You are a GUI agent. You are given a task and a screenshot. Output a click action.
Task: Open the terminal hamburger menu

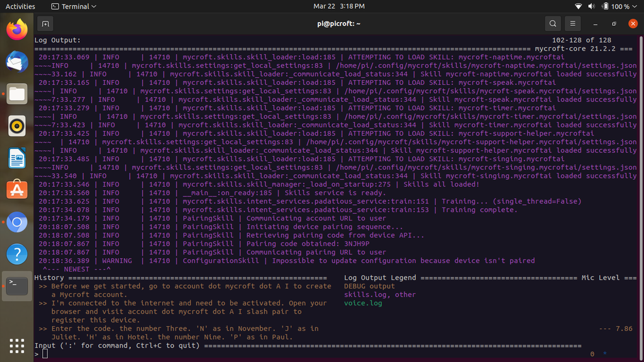(572, 24)
